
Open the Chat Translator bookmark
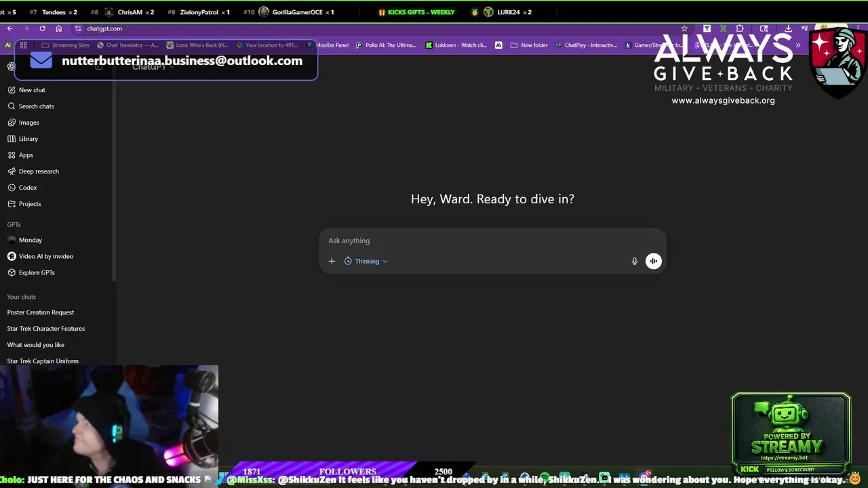pos(127,45)
